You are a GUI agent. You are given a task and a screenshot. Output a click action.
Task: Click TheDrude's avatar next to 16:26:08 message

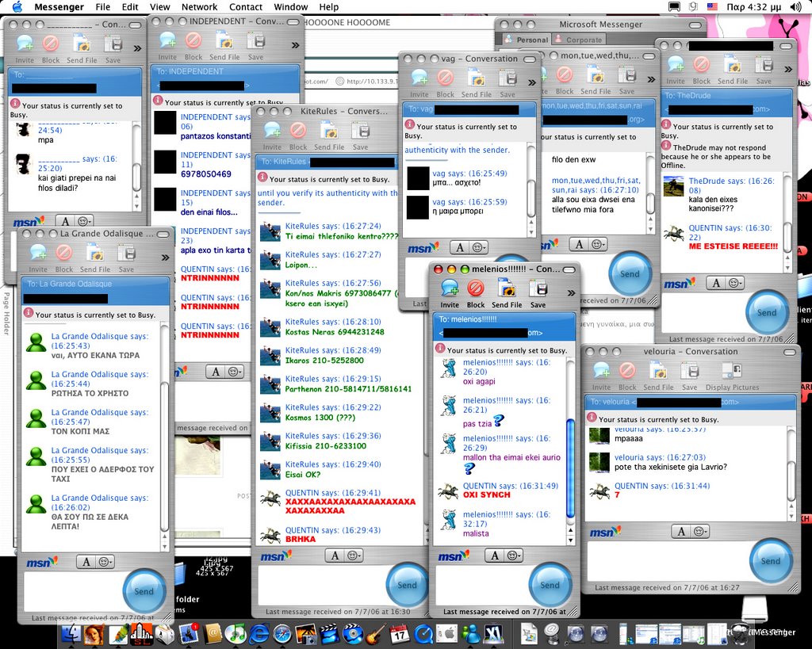[673, 186]
